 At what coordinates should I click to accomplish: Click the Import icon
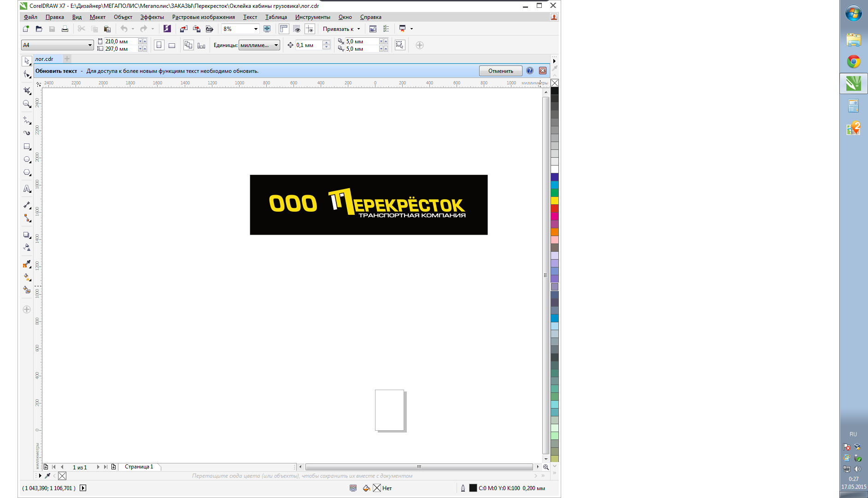[183, 29]
